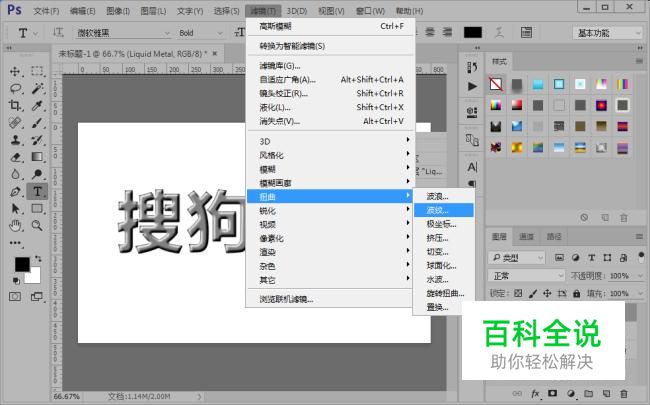Switch to the 路径 tab
The width and height of the screenshot is (650, 405).
tap(554, 236)
